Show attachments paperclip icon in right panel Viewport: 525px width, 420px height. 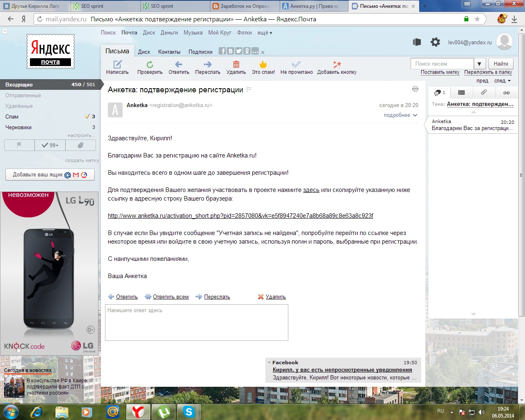[x=484, y=92]
